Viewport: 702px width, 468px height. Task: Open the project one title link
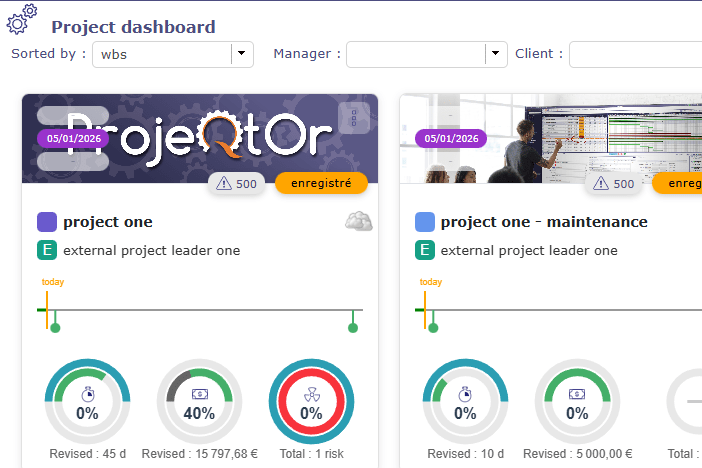(108, 222)
